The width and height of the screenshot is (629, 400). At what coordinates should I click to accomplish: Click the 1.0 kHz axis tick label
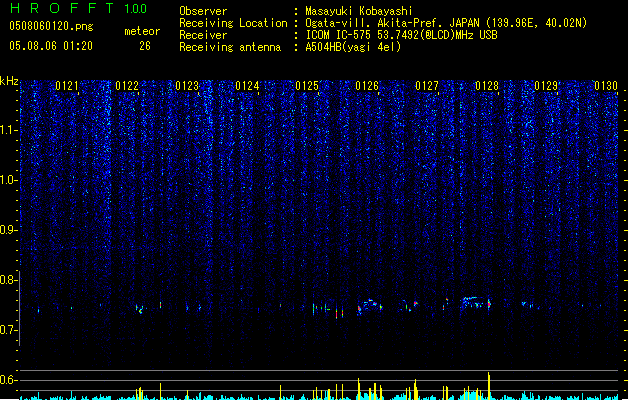8,180
